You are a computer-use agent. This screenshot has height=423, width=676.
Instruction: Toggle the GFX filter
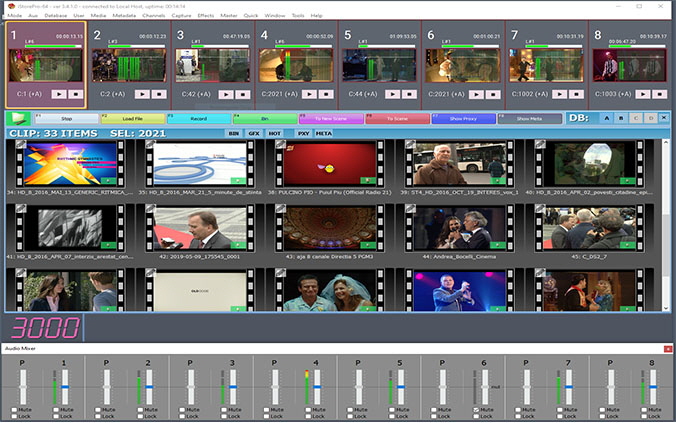[x=254, y=134]
